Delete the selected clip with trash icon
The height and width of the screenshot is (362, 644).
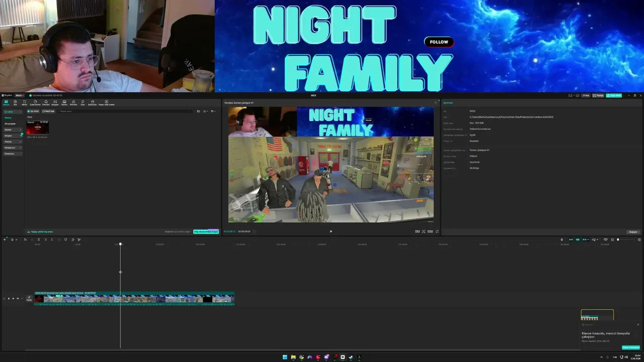59,239
